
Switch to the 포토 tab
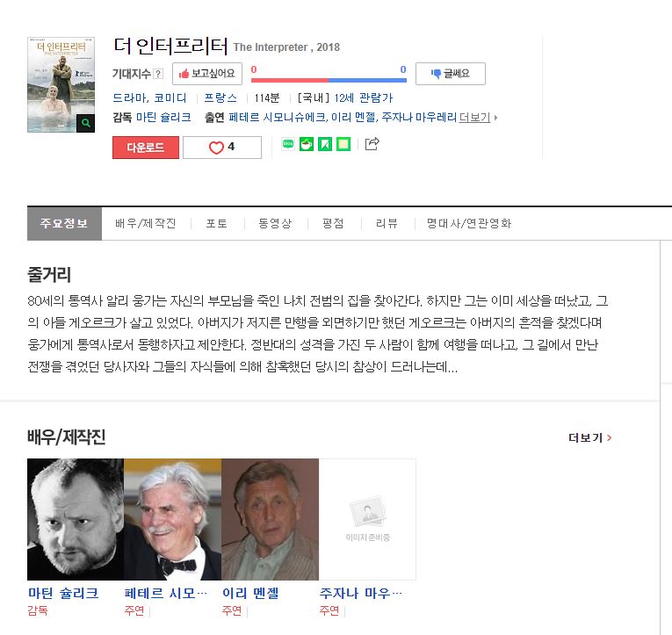coord(216,223)
